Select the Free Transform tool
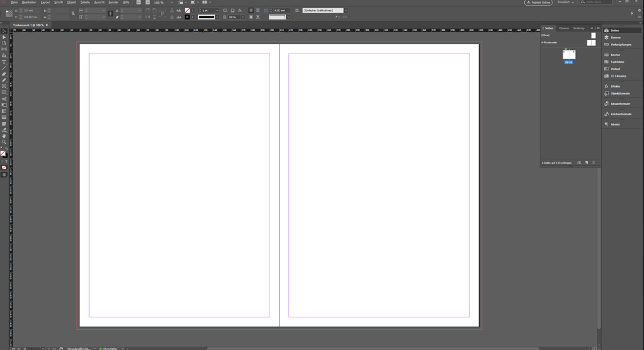The image size is (644, 350). 4,105
